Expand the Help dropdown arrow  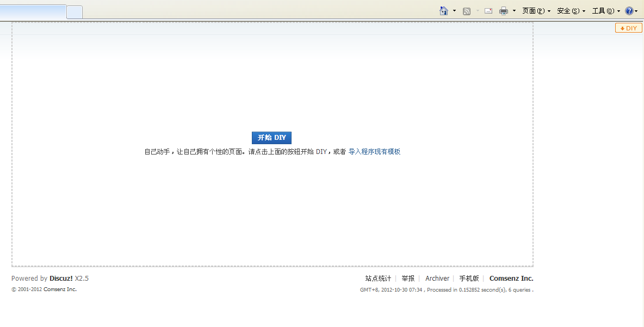pyautogui.click(x=636, y=11)
